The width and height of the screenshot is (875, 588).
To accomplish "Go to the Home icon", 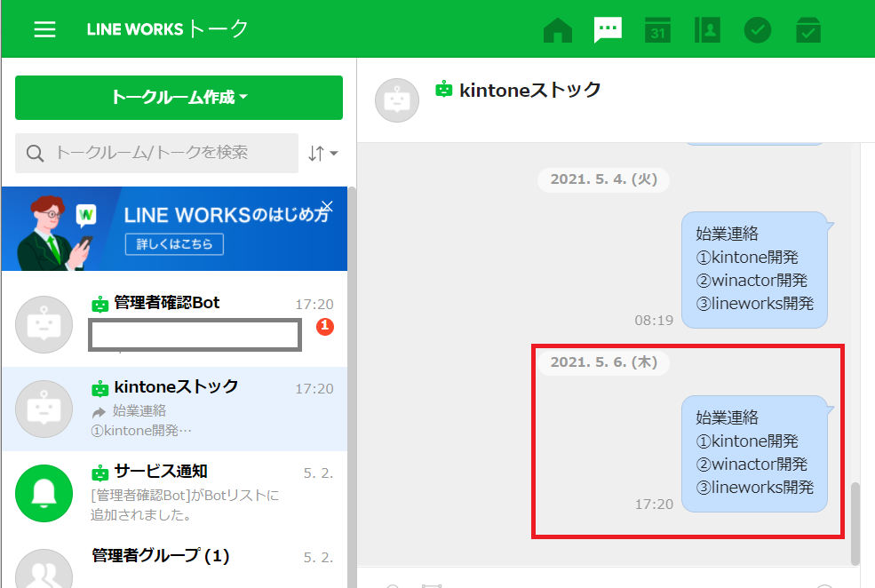I will (558, 29).
